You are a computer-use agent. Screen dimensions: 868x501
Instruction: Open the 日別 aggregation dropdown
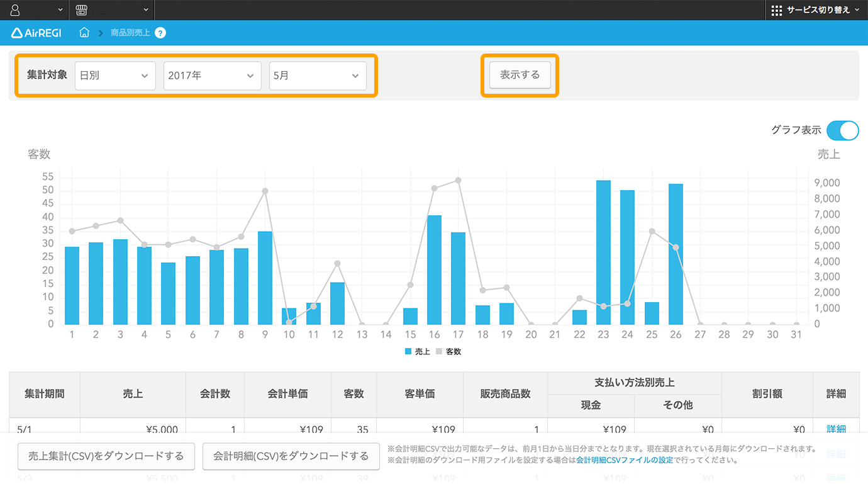tap(115, 76)
